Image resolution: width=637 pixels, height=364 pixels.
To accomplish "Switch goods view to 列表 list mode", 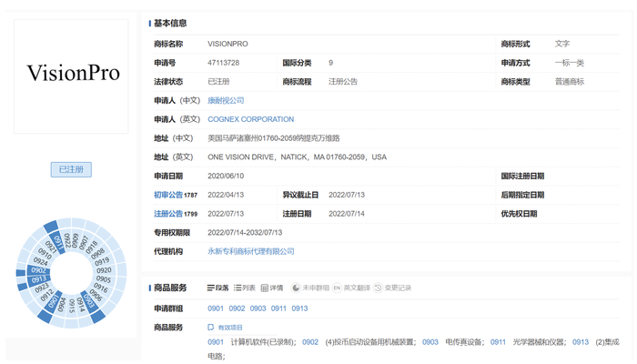I will tap(245, 288).
